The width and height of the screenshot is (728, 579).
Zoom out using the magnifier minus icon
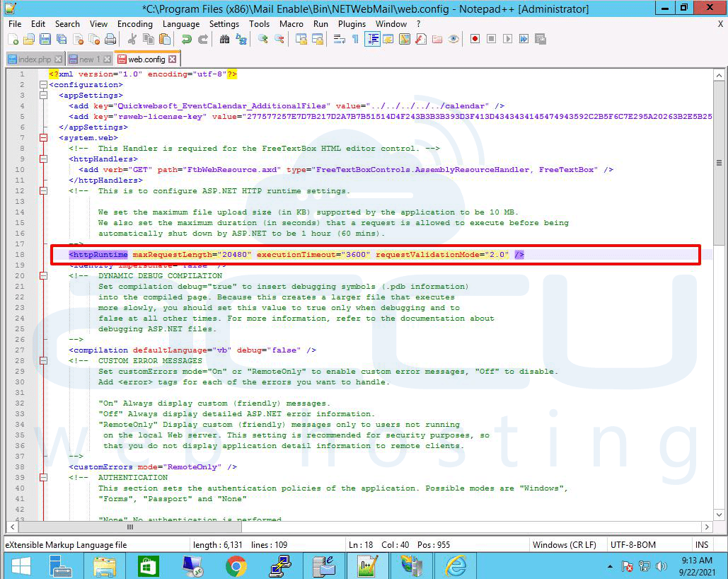279,40
